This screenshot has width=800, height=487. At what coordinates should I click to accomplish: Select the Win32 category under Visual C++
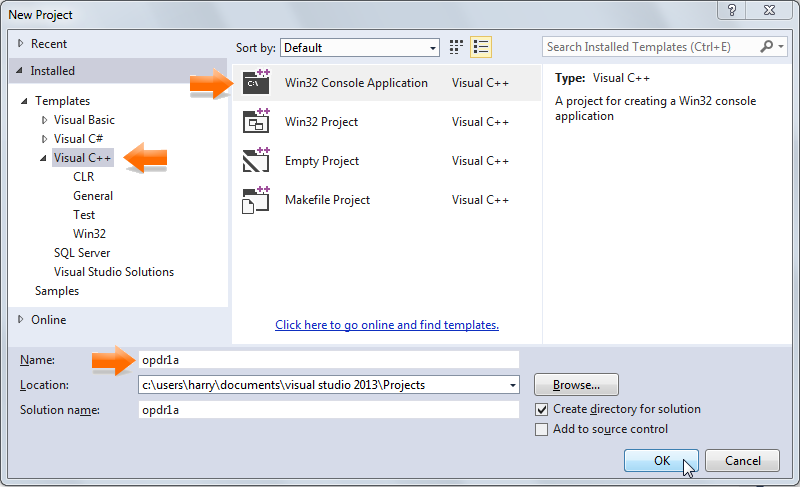coord(89,234)
